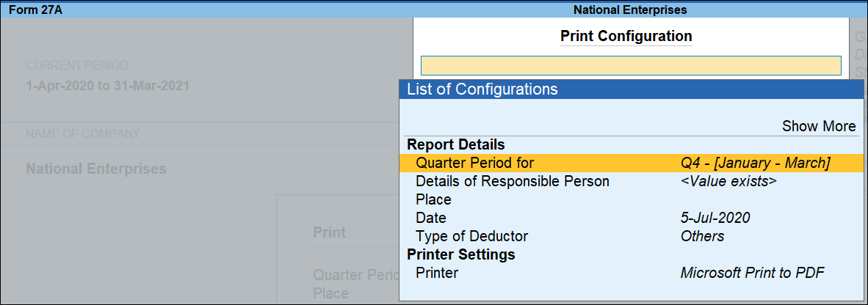Open Details of Responsible Person setting
868x305 pixels.
[512, 181]
